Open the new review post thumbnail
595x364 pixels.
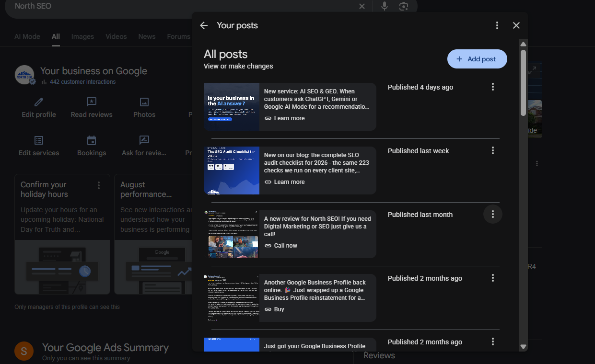232,234
